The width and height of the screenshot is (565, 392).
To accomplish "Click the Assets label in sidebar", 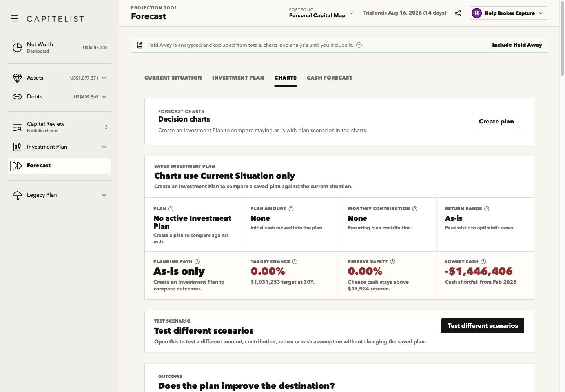I will pos(35,78).
